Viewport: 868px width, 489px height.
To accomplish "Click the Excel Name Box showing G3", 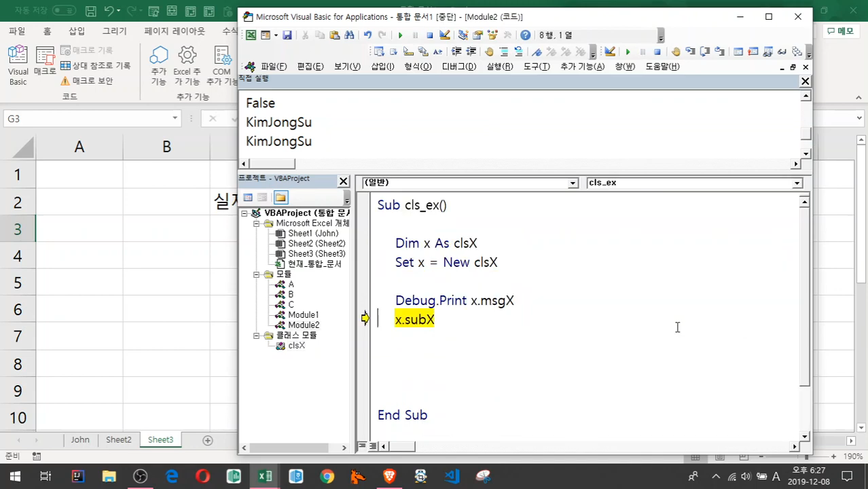I will (x=92, y=118).
